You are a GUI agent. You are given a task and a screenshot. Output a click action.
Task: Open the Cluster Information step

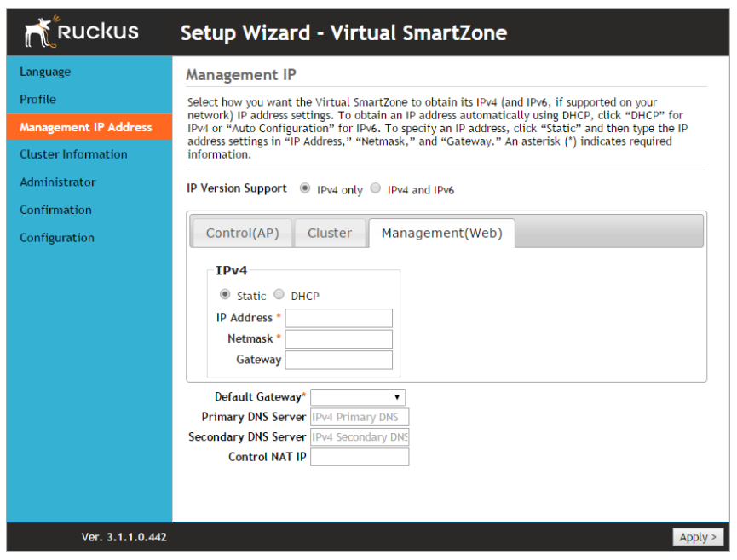[x=73, y=154]
